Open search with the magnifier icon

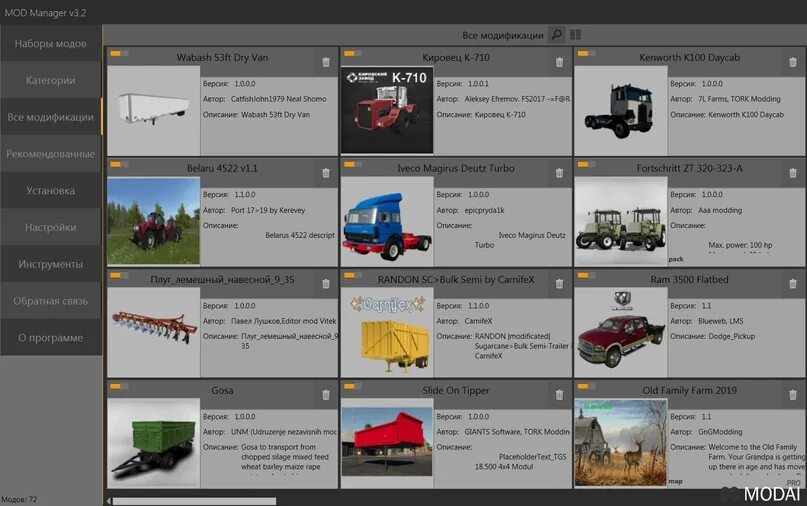[556, 34]
